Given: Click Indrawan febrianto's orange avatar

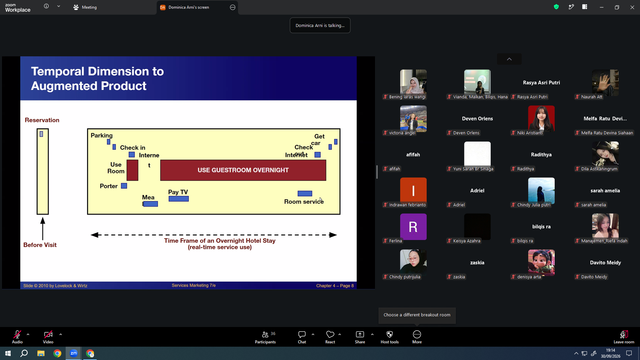Looking at the screenshot, I should pyautogui.click(x=413, y=191).
